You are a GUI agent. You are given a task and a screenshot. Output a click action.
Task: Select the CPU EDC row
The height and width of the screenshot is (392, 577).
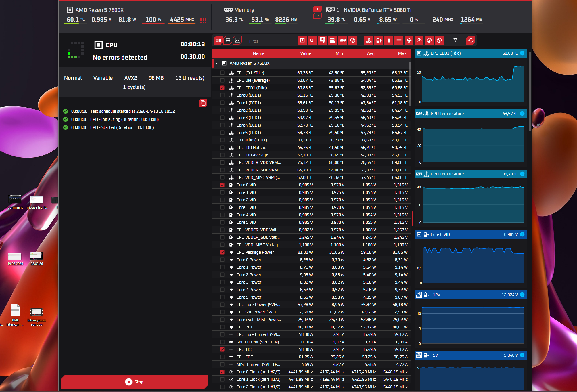[311, 357]
